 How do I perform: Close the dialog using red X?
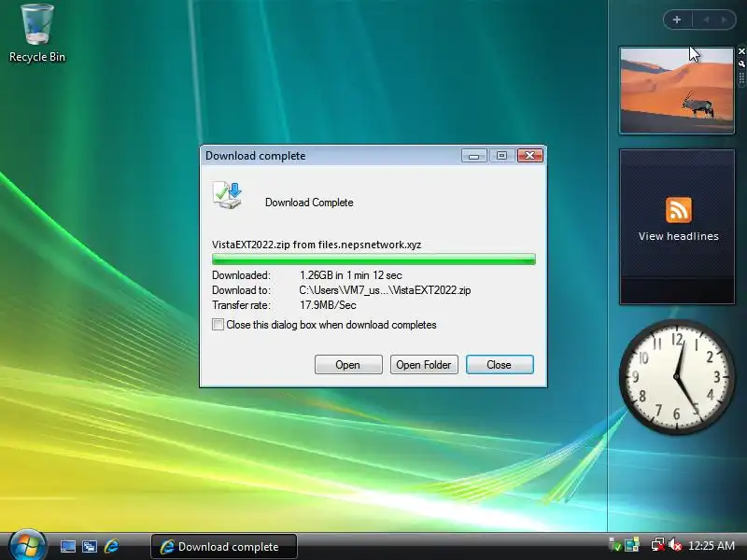click(529, 156)
